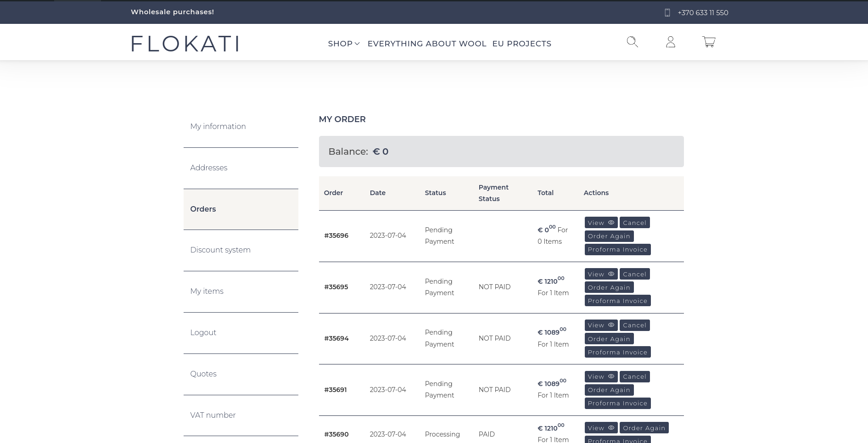
Task: View order #35694
Action: pos(601,325)
